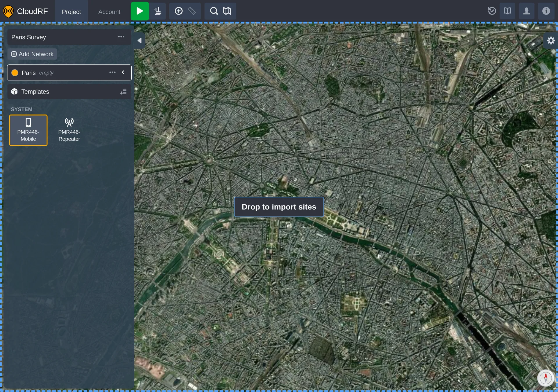Click the SYSTEM section label
Image resolution: width=558 pixels, height=392 pixels.
click(x=22, y=109)
